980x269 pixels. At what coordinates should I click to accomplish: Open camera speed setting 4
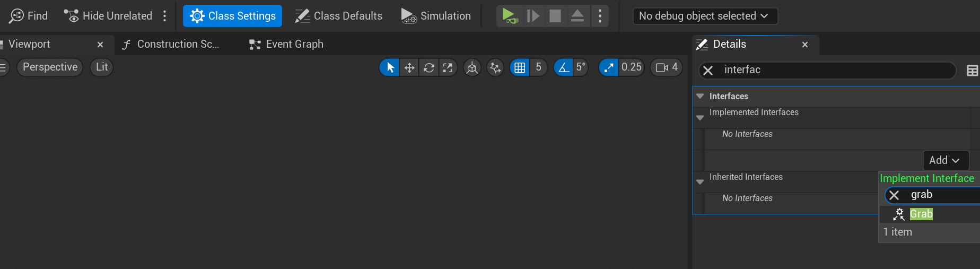coord(667,67)
